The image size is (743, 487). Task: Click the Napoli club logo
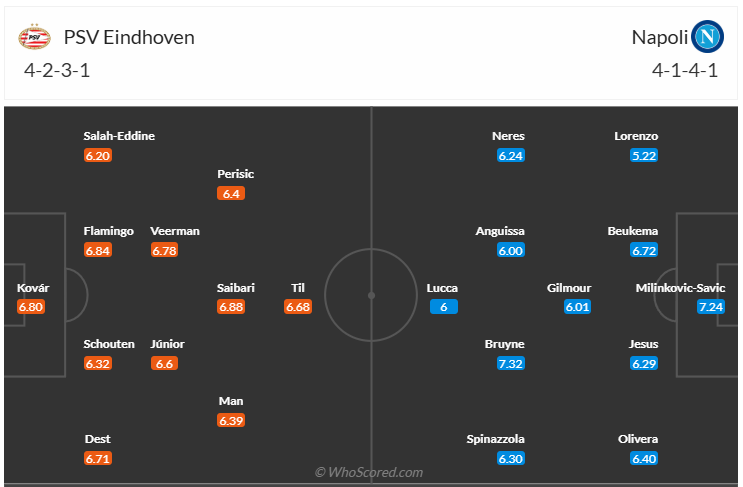click(708, 38)
